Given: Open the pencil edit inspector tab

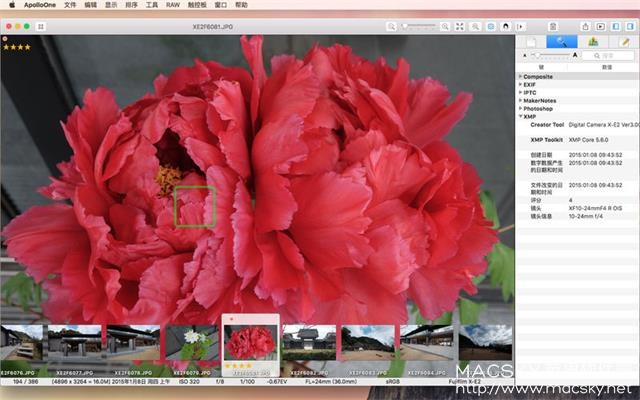Looking at the screenshot, I should point(624,42).
